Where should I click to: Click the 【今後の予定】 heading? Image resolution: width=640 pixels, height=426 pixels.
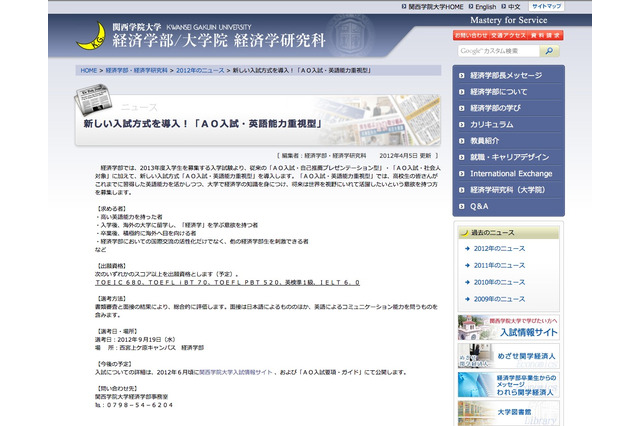tap(114, 364)
